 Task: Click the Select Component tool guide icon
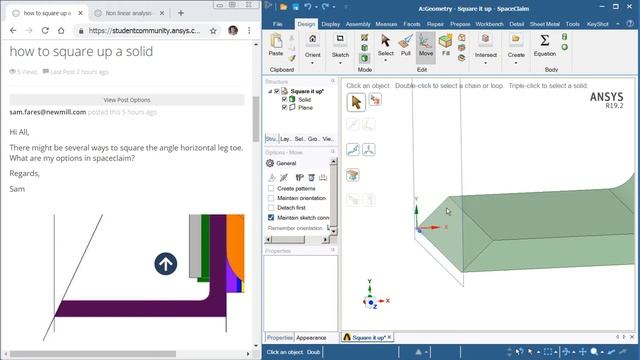[375, 100]
